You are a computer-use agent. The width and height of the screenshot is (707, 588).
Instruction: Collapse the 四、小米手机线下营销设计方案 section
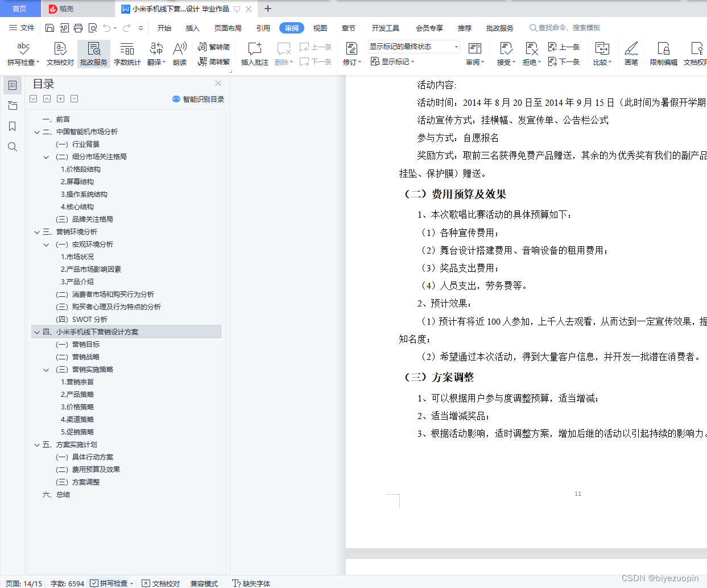[38, 332]
